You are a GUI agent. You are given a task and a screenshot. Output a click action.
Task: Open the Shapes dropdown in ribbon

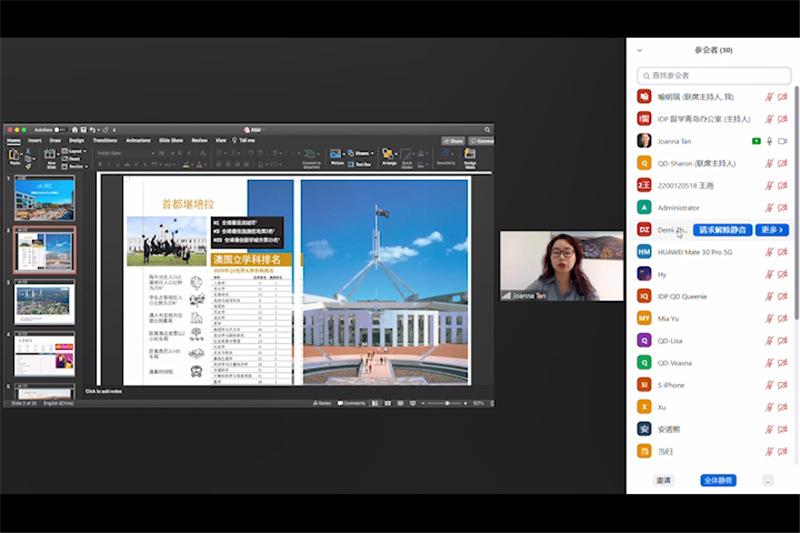pos(359,153)
